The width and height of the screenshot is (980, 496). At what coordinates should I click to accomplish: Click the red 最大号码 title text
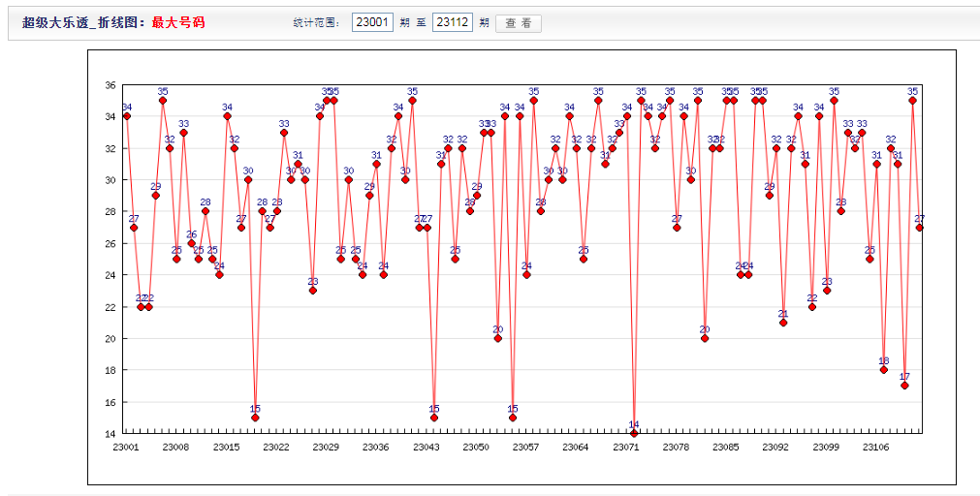click(178, 22)
